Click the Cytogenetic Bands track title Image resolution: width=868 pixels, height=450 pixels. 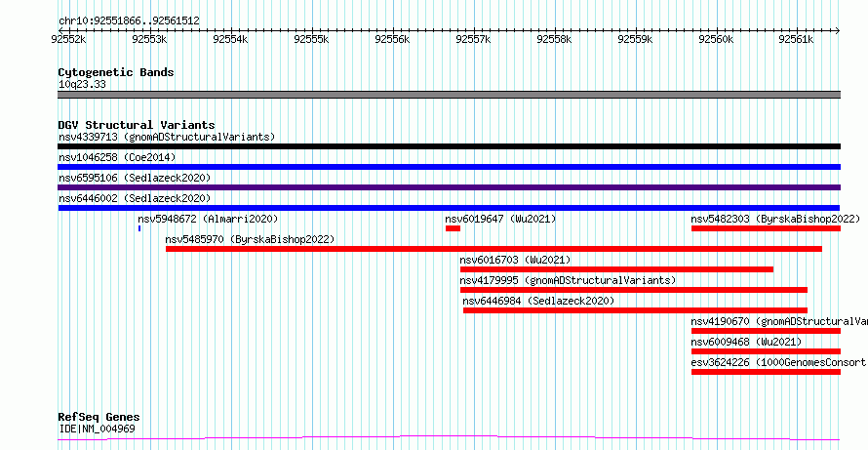tap(116, 72)
